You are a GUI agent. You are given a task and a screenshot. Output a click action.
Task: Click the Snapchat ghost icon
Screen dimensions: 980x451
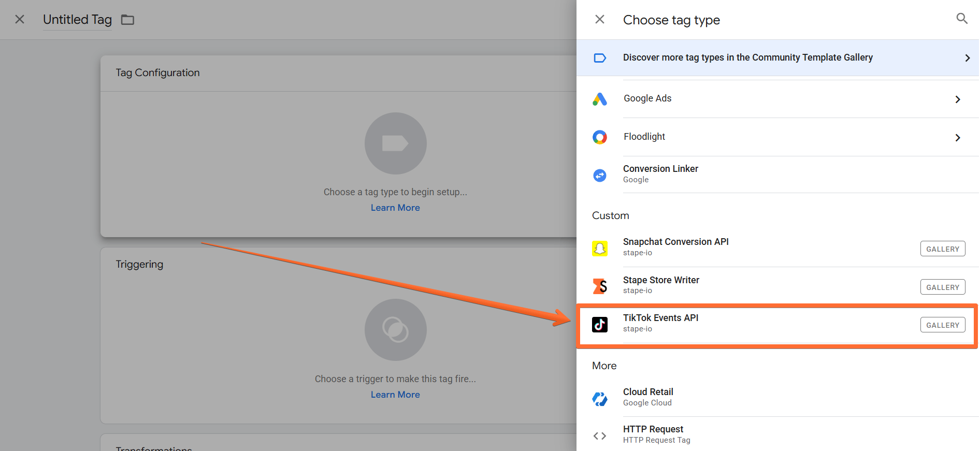599,249
